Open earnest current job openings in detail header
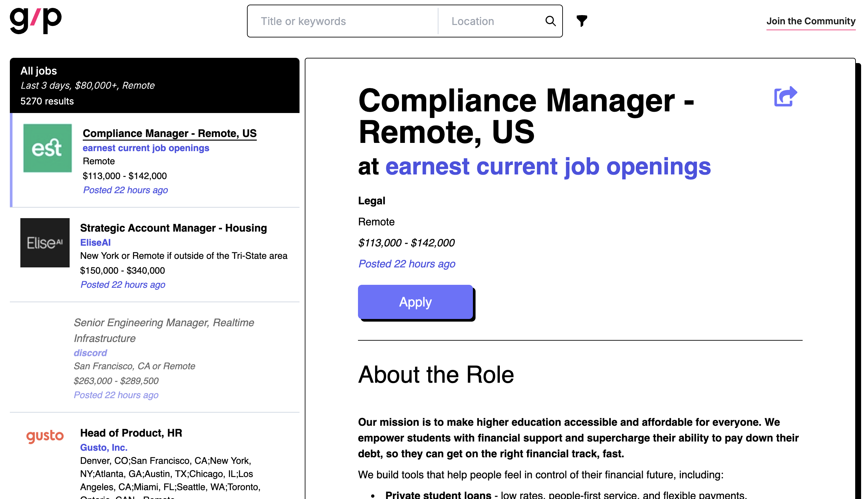This screenshot has height=499, width=868. [548, 167]
